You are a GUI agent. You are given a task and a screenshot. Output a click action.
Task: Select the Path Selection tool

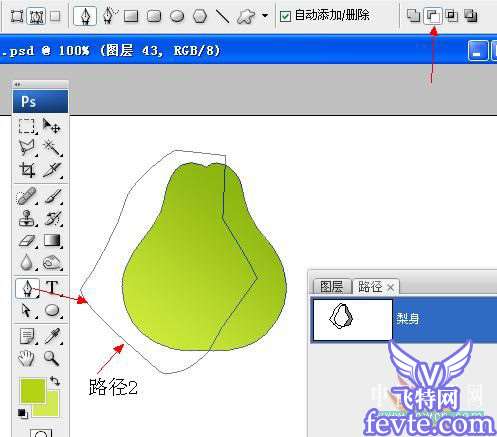coord(26,310)
